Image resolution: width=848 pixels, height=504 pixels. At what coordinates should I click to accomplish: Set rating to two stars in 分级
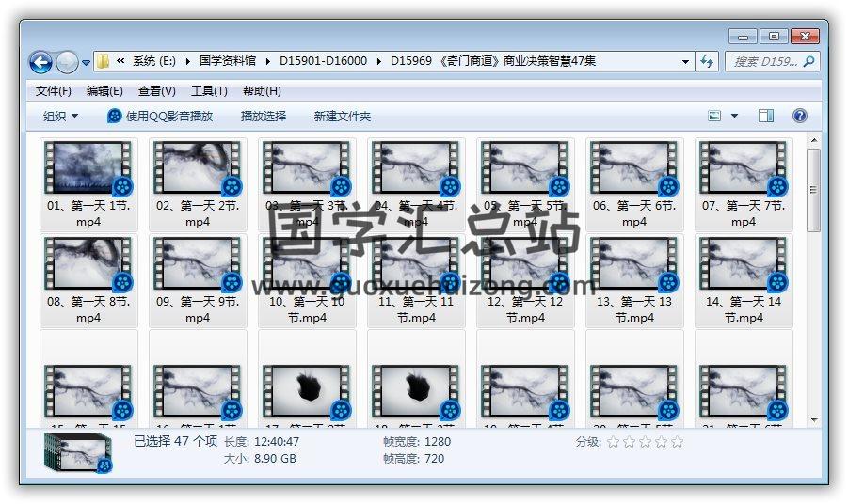pyautogui.click(x=629, y=443)
